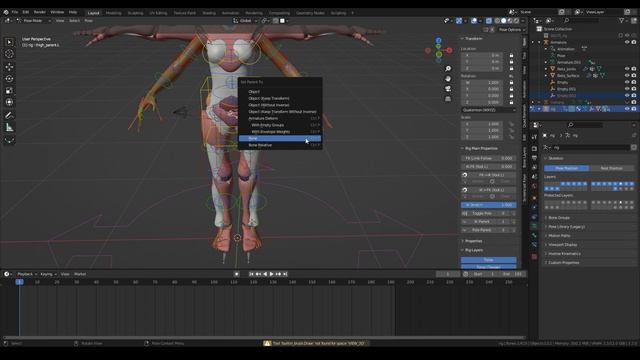Toggle Empty.001 render camera icon
640x360 pixels.
click(x=634, y=89)
